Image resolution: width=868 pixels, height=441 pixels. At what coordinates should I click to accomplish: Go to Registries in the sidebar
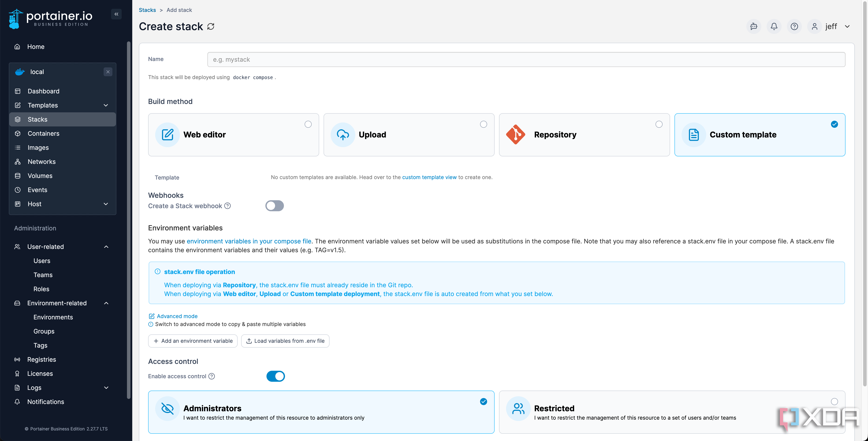coord(41,359)
